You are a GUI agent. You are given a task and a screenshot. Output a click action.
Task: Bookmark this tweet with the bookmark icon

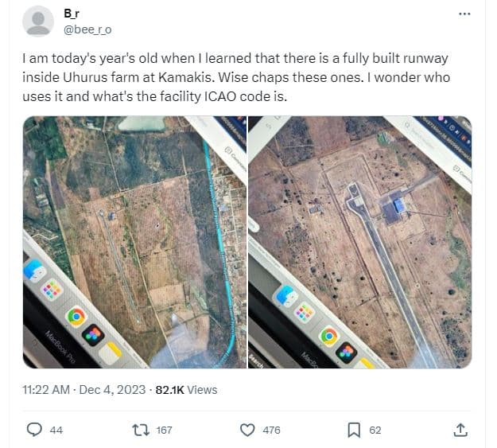coord(354,430)
